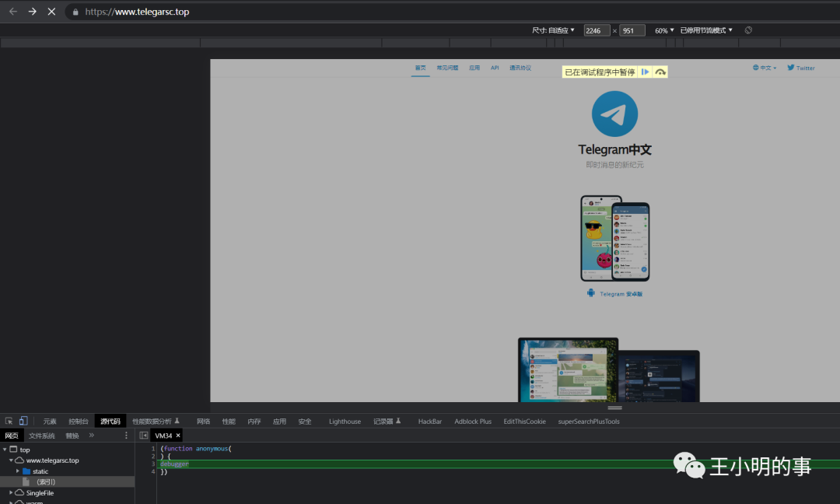The image size is (840, 504).
Task: Open the throttling mode dropdown
Action: 706,30
